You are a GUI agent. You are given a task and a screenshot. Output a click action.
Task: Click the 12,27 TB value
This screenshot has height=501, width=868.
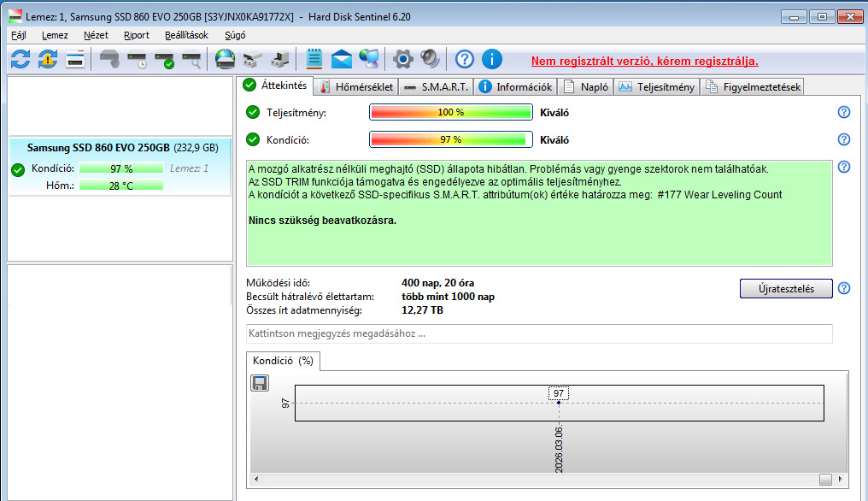pos(422,310)
